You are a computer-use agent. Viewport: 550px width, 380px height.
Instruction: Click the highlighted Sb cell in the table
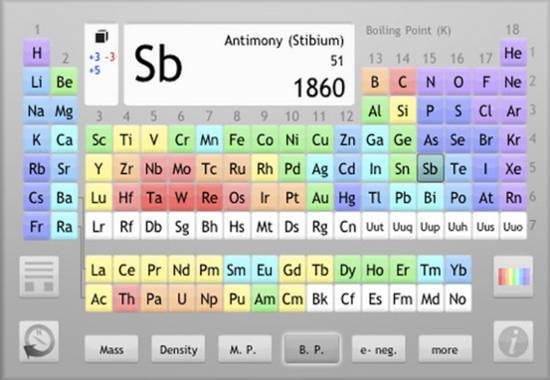coord(430,168)
